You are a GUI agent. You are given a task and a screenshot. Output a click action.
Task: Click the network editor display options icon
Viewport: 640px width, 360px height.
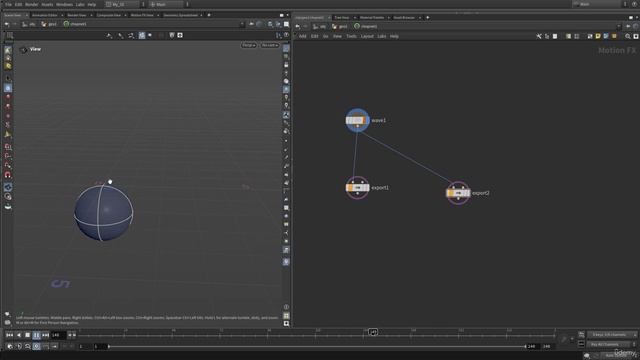coord(636,36)
